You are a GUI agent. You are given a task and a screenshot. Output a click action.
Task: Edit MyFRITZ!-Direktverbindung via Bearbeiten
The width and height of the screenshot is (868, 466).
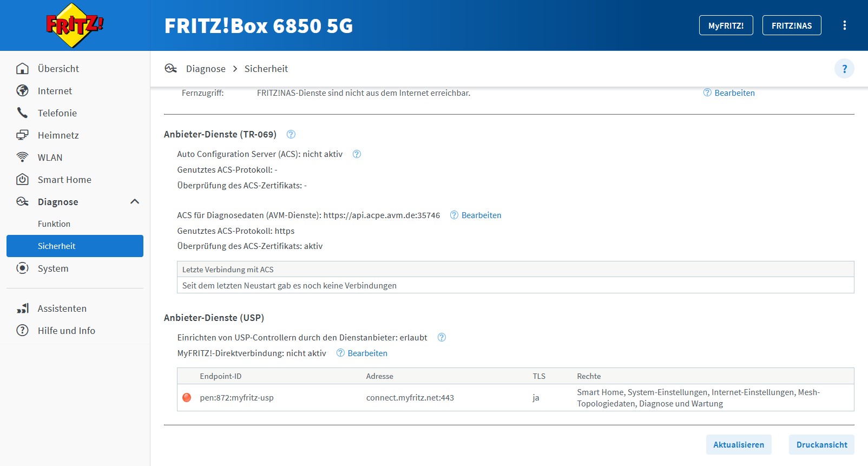[x=367, y=353]
